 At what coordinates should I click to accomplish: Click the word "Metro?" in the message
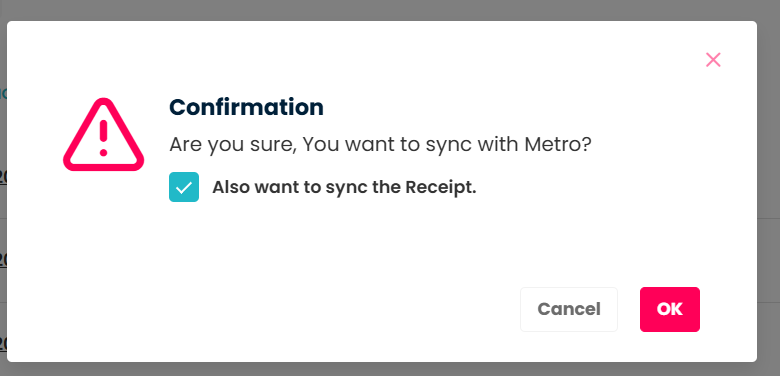tap(558, 145)
